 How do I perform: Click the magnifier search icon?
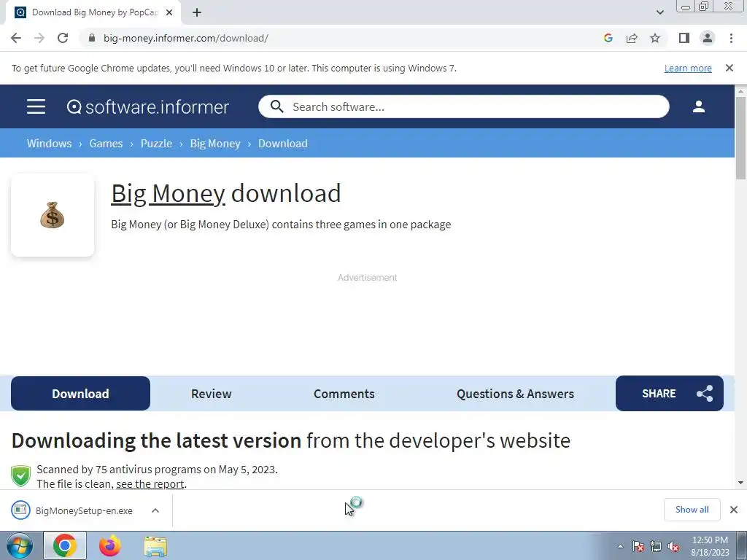(x=276, y=106)
